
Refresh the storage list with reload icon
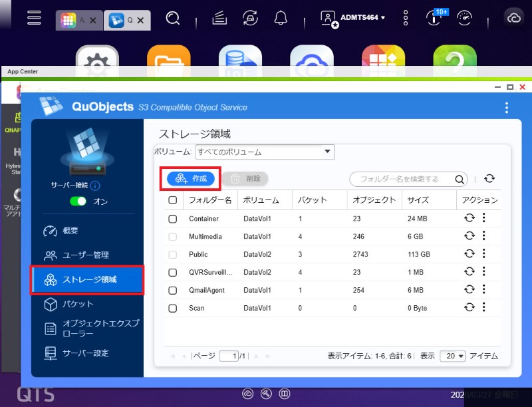point(489,179)
